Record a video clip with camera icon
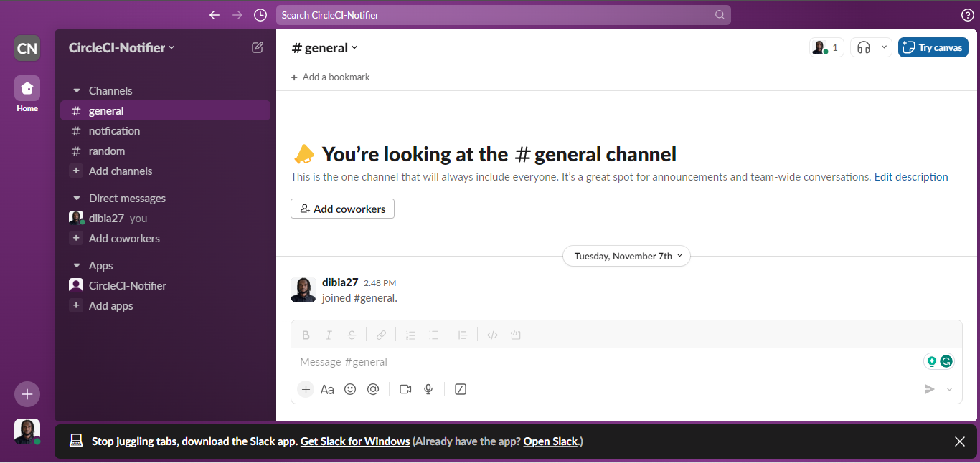Viewport: 980px width, 463px height. (x=405, y=389)
